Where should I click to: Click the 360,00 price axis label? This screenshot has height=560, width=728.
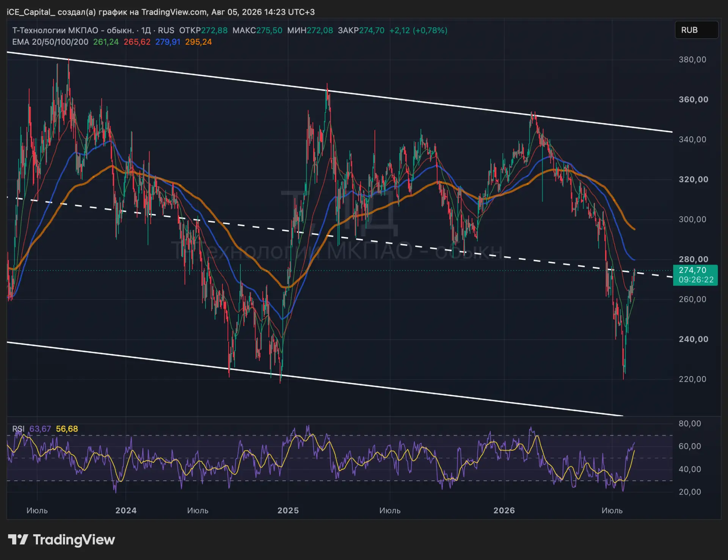(693, 99)
